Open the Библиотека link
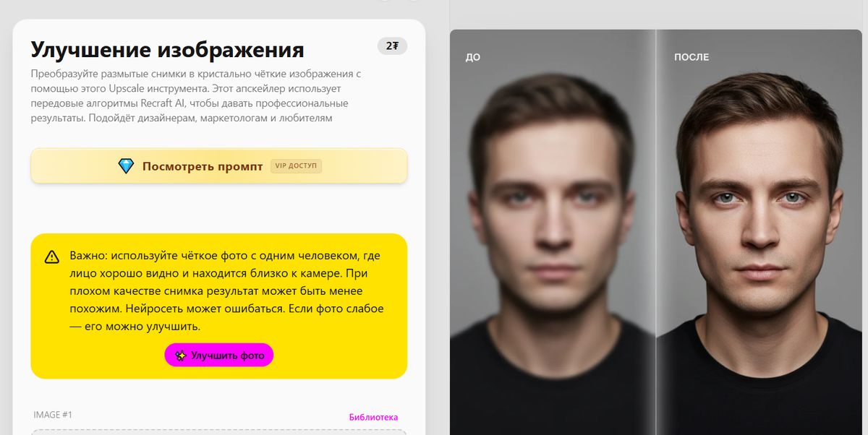The image size is (868, 435). pos(373,417)
